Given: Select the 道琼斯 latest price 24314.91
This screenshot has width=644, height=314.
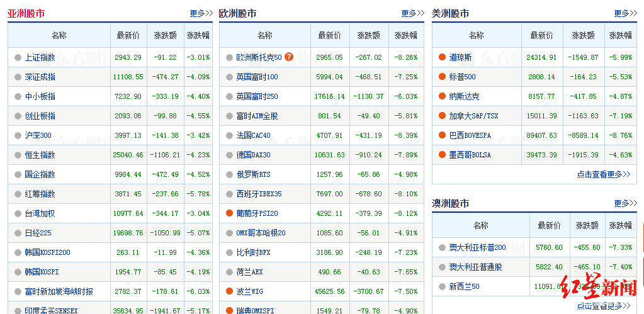Looking at the screenshot, I should click(541, 57).
